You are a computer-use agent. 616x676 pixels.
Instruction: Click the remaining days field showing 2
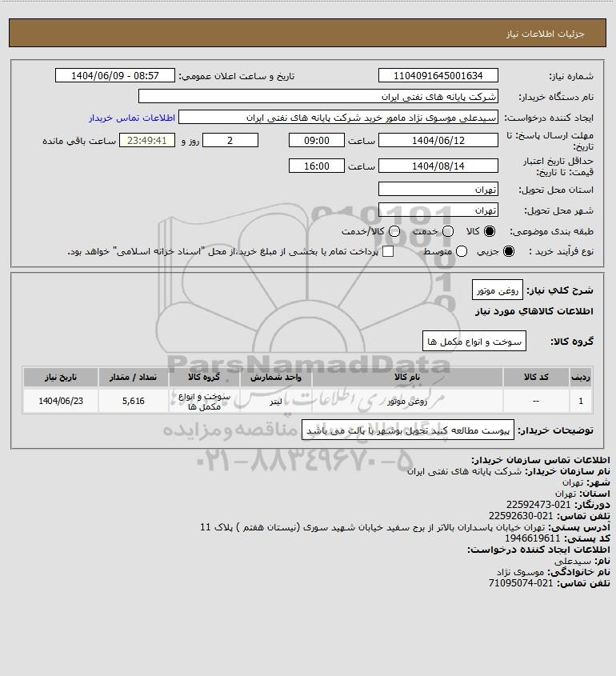pos(230,141)
